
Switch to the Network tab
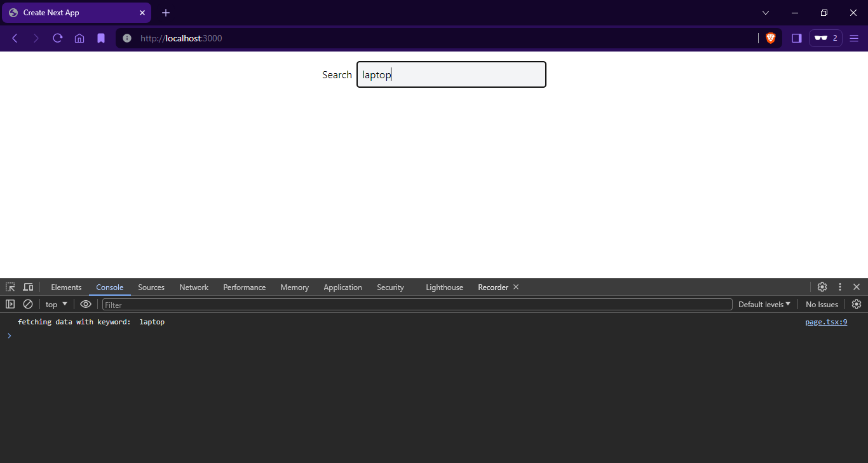194,287
